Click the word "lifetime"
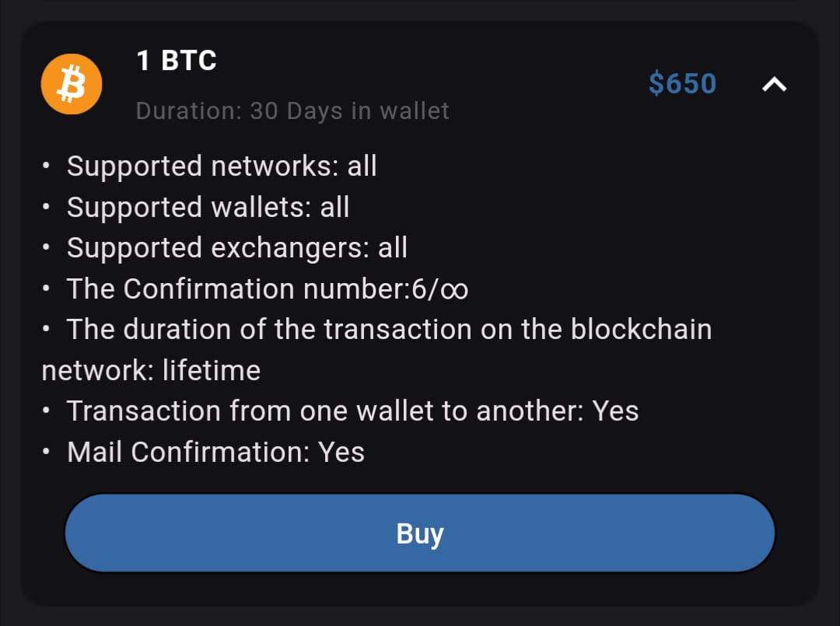 (212, 371)
